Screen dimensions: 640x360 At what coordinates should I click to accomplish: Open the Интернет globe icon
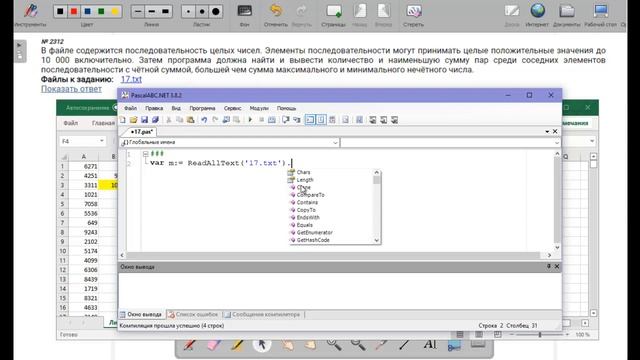click(x=538, y=11)
